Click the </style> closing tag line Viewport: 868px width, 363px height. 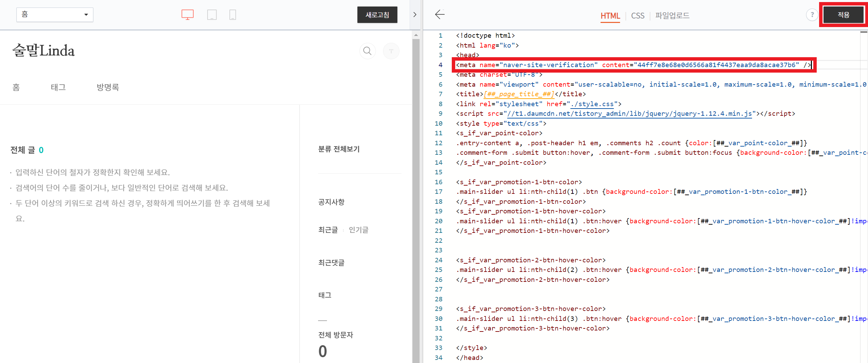471,348
